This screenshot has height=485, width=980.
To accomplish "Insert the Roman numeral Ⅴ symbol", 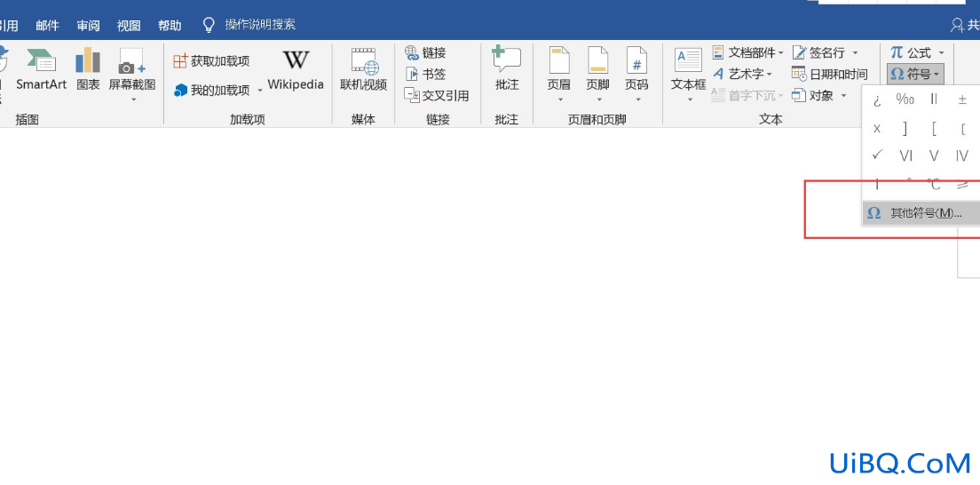I will 934,155.
